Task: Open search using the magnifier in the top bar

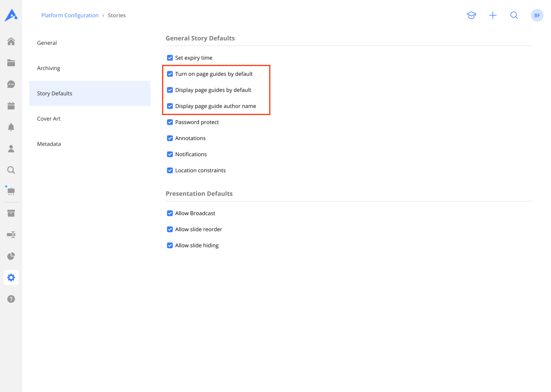Action: point(514,15)
